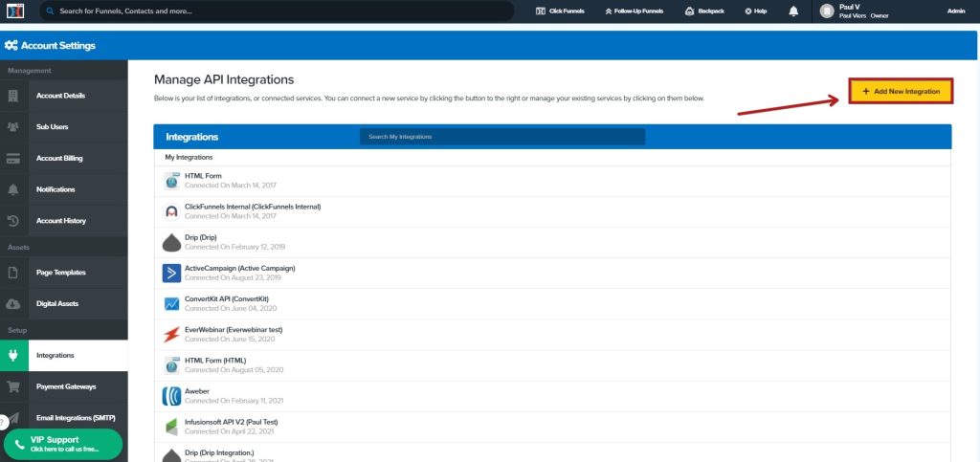Open Infusionsoft API V2 (Paul Test)

(552, 427)
